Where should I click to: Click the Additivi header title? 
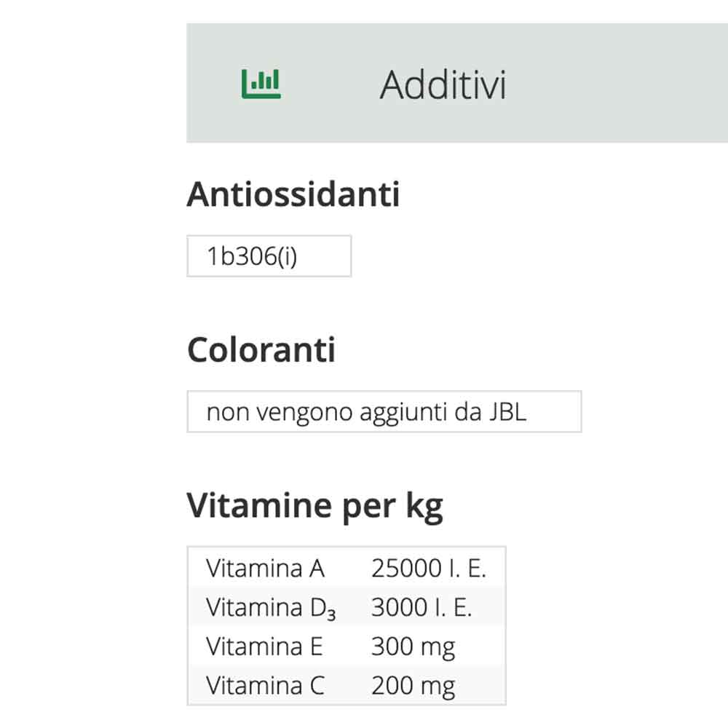[443, 85]
